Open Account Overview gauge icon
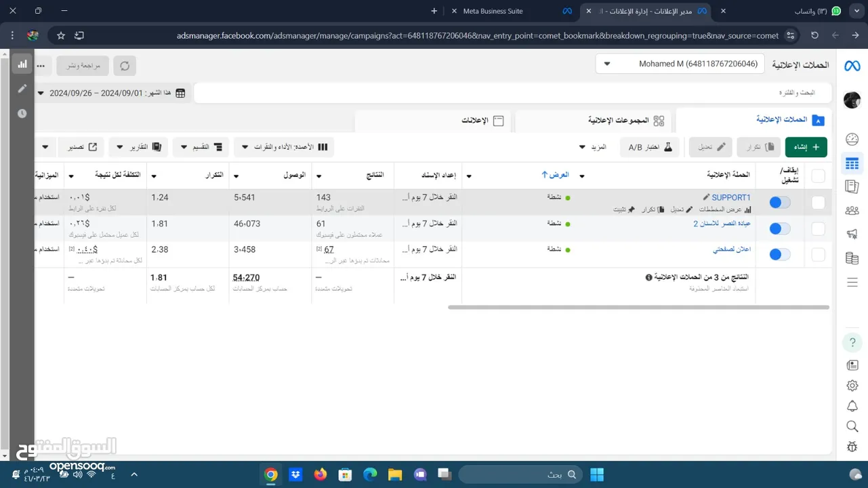The image size is (868, 488). click(x=852, y=140)
